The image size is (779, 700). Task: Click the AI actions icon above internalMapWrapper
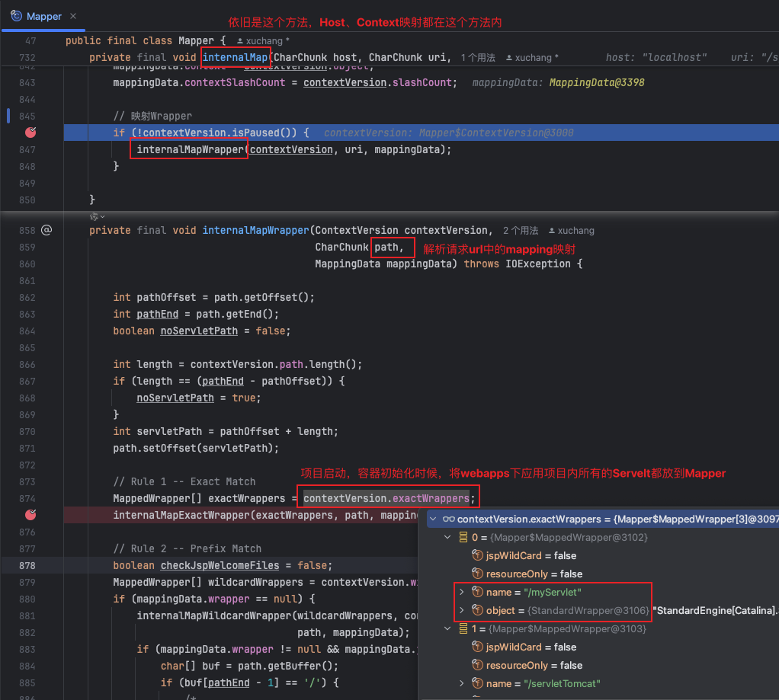click(x=94, y=216)
